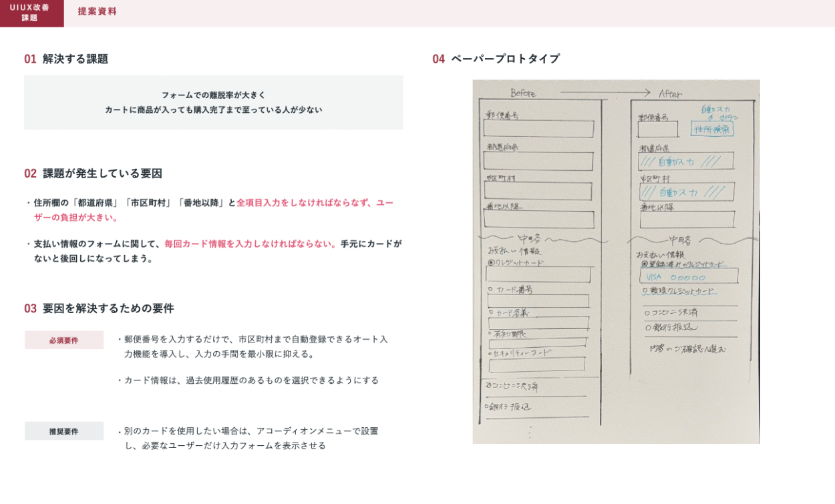
Task: Click the 郵便番号 field in Before sketch
Action: pos(538,129)
